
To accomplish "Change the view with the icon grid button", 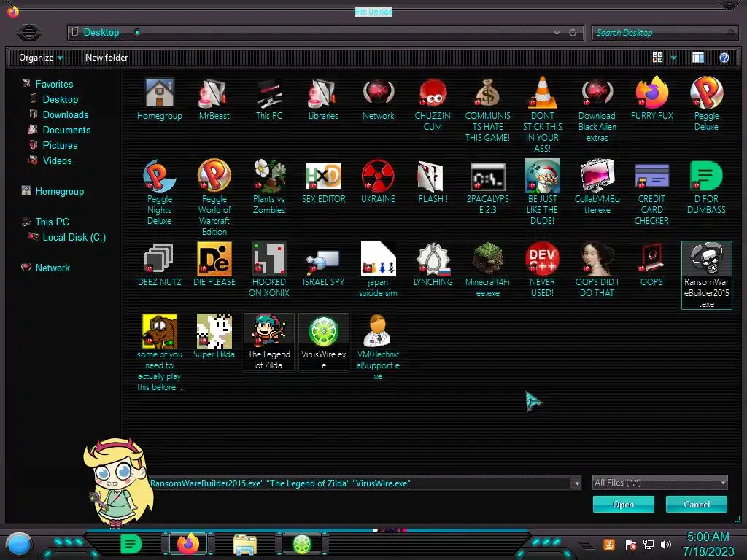I will (x=657, y=58).
